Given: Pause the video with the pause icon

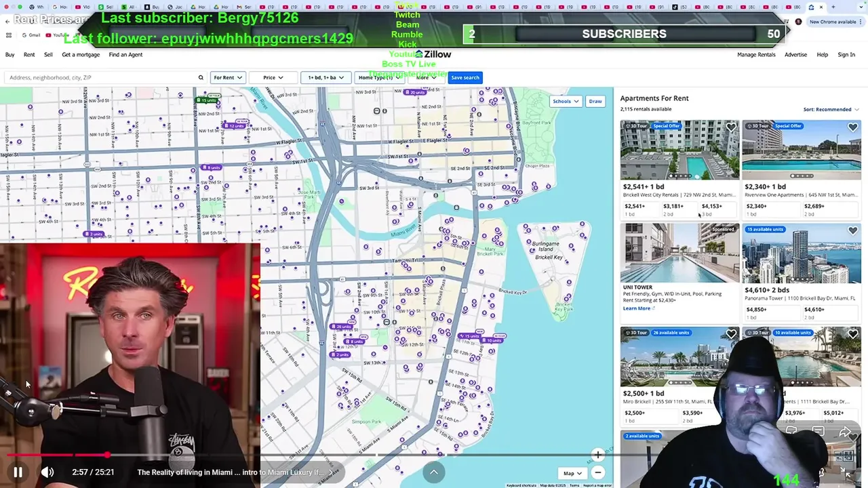Looking at the screenshot, I should pyautogui.click(x=18, y=472).
